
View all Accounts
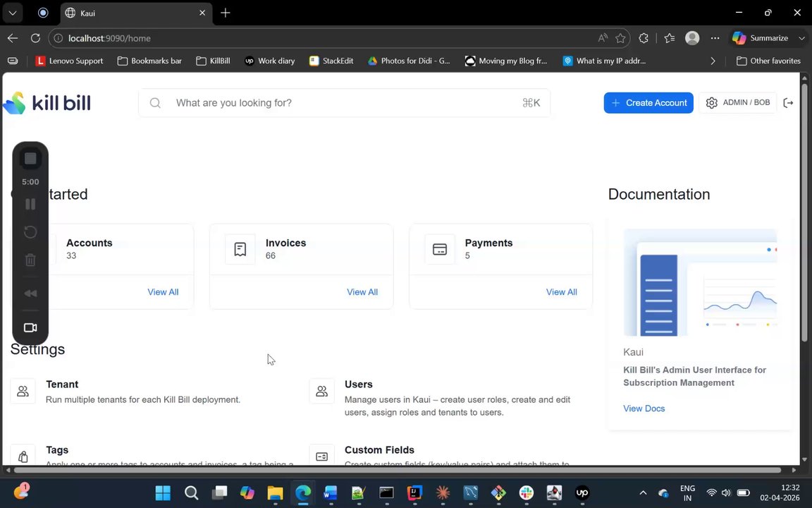click(163, 292)
